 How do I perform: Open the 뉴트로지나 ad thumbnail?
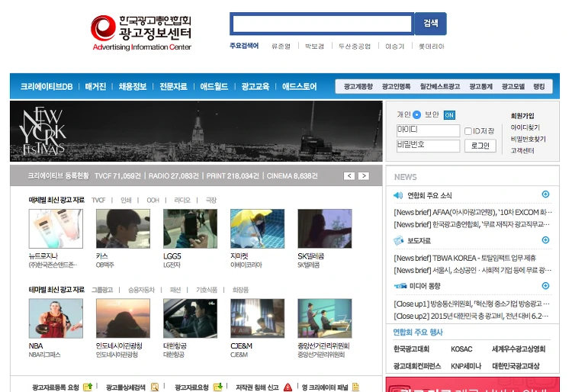point(56,229)
